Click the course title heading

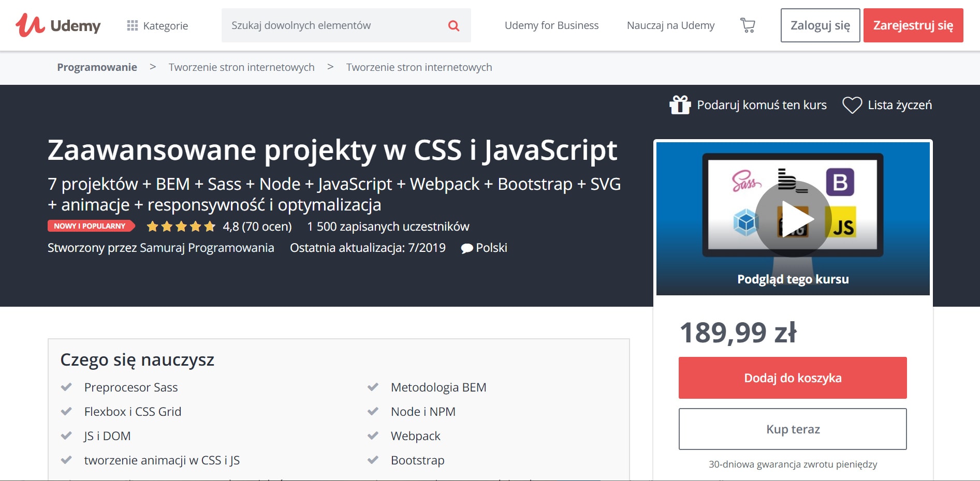tap(332, 150)
